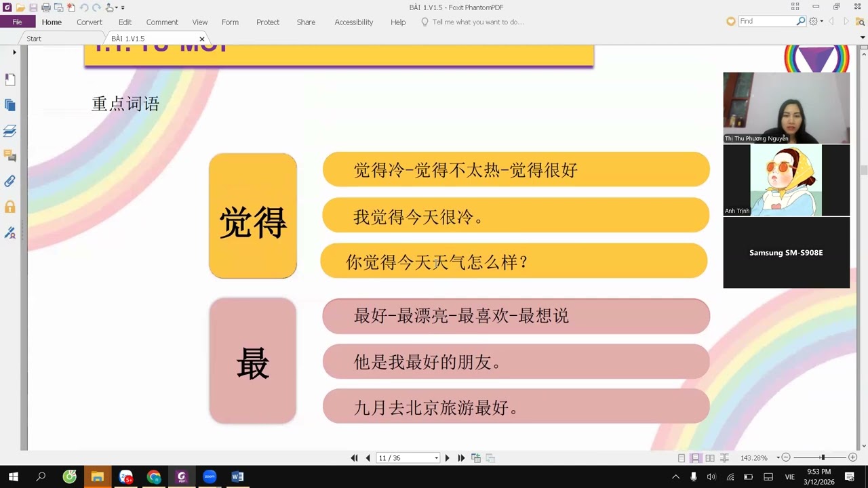
Task: Open the Digital signatures panel in the sidebar
Action: (x=9, y=232)
